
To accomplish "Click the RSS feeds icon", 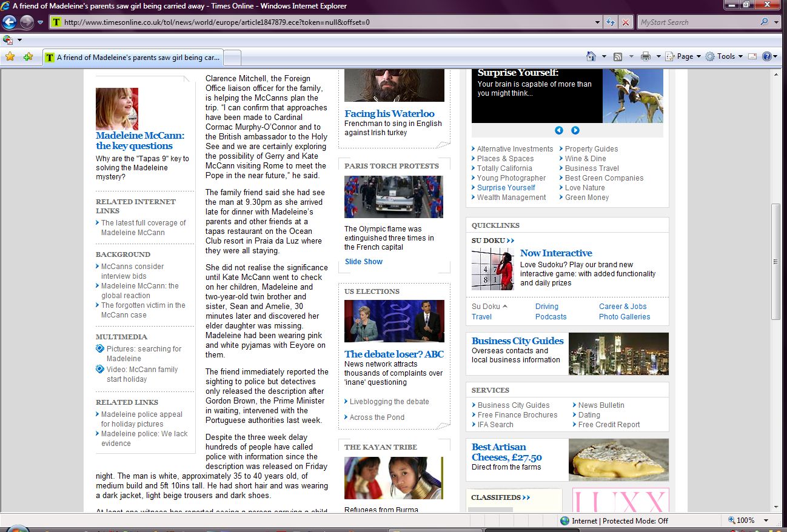I will (618, 56).
